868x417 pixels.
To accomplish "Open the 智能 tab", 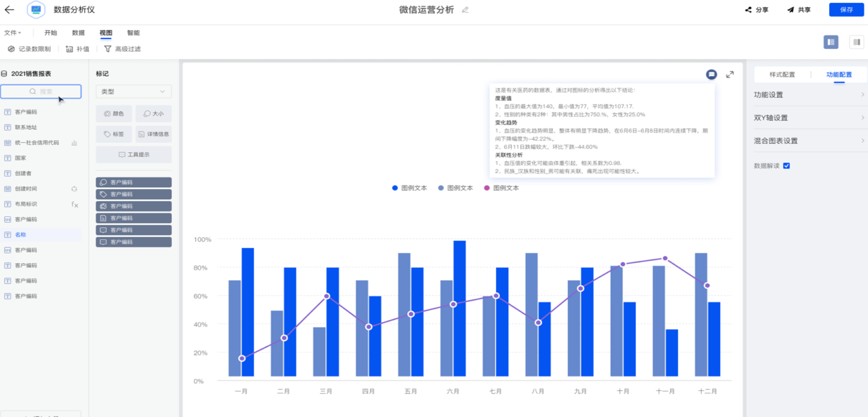I will tap(134, 33).
